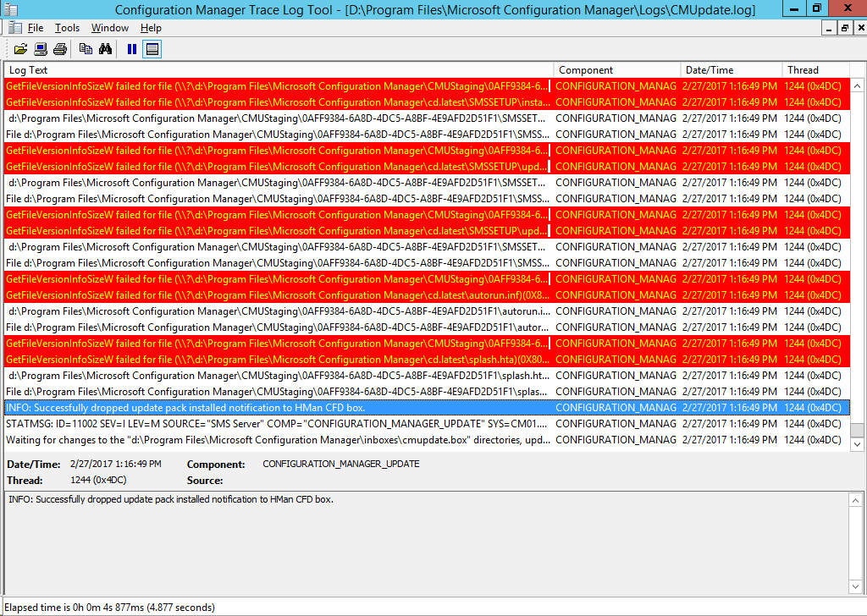This screenshot has height=616, width=867.
Task: Click the Log Text column header
Action: coord(279,70)
